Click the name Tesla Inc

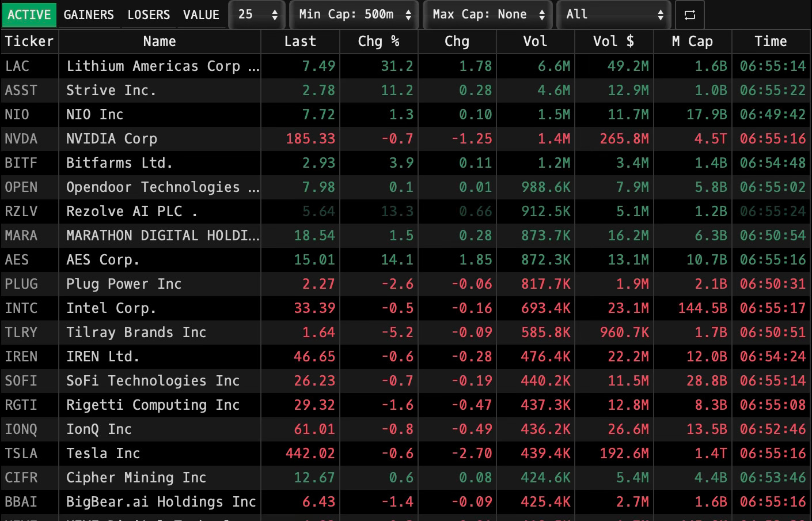(x=103, y=454)
